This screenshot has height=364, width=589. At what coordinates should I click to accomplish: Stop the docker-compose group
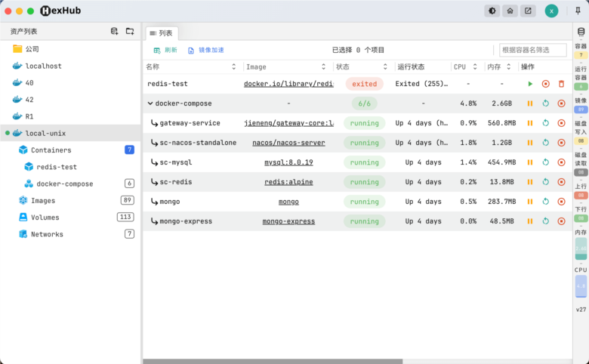[561, 103]
